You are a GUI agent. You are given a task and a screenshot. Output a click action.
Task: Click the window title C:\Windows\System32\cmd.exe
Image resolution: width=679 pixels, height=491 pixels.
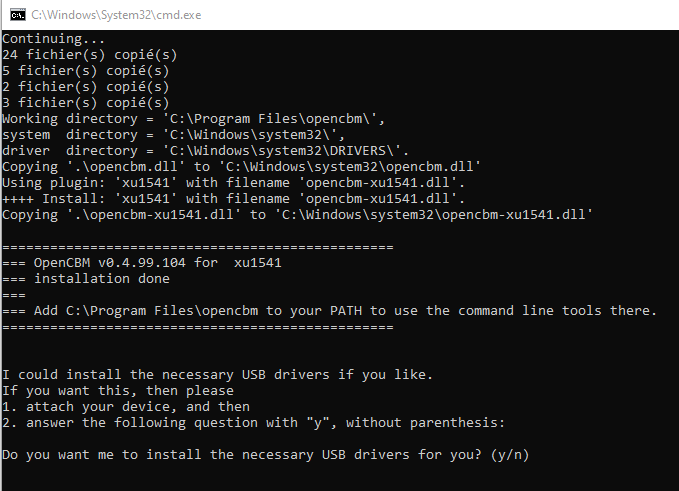point(116,15)
